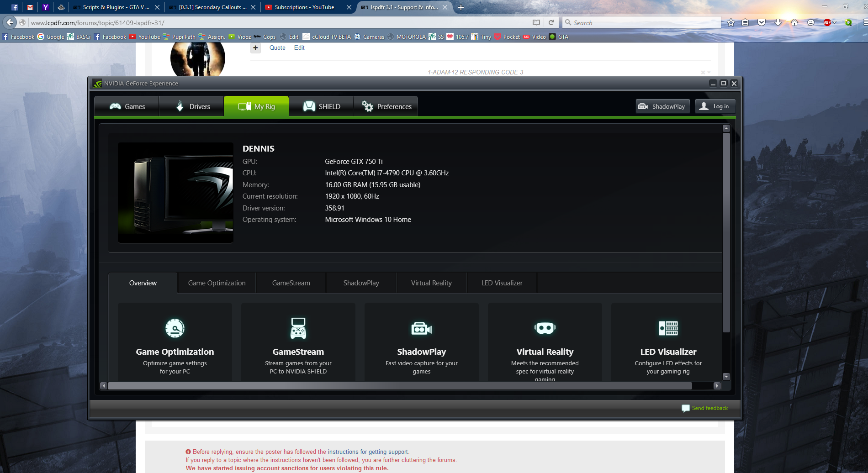868x473 pixels.
Task: Switch to Secondary Callouts browser tab
Action: pyautogui.click(x=212, y=7)
